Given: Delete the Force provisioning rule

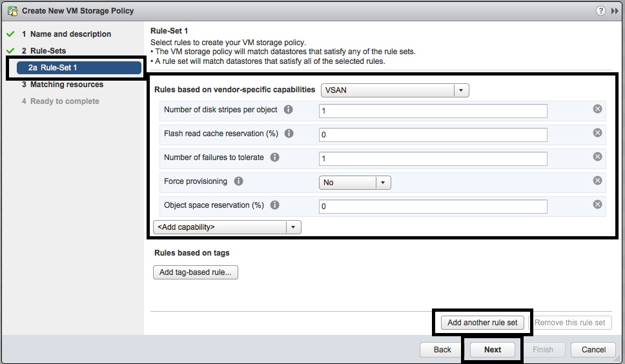Looking at the screenshot, I should (x=597, y=181).
